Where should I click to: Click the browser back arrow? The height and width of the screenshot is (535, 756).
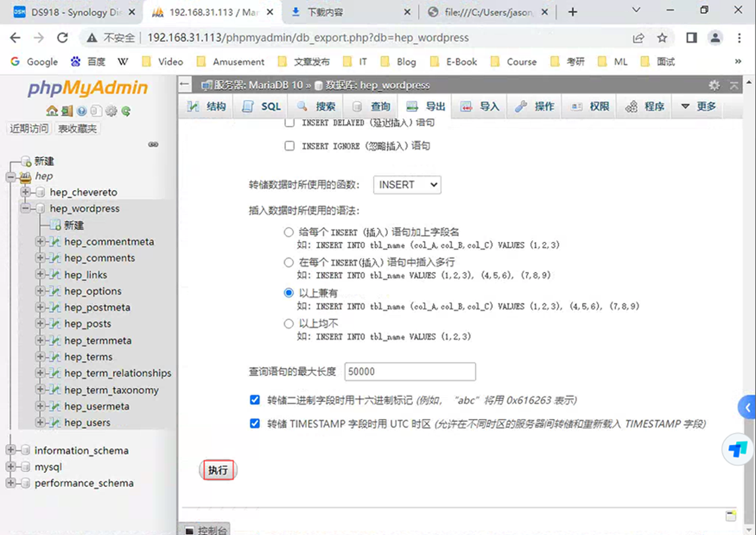point(16,38)
